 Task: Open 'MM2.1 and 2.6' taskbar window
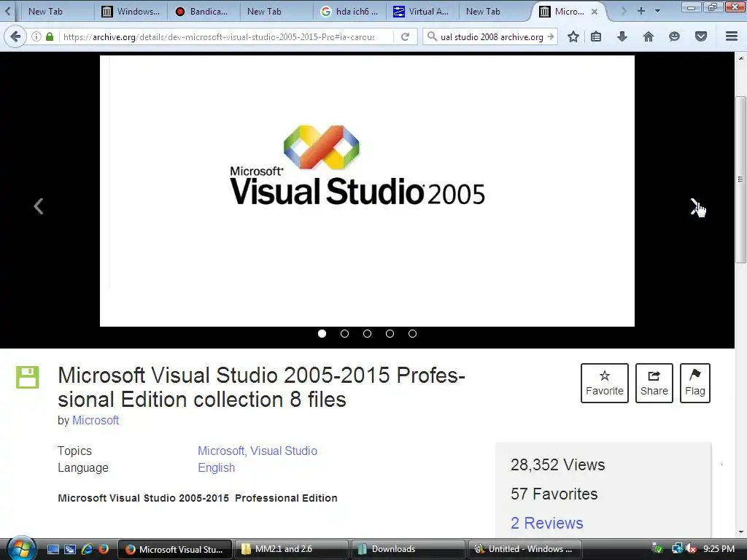[290, 550]
